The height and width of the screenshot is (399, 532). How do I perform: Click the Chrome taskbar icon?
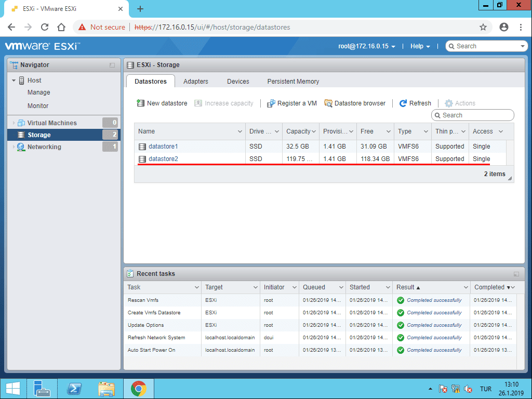[138, 389]
